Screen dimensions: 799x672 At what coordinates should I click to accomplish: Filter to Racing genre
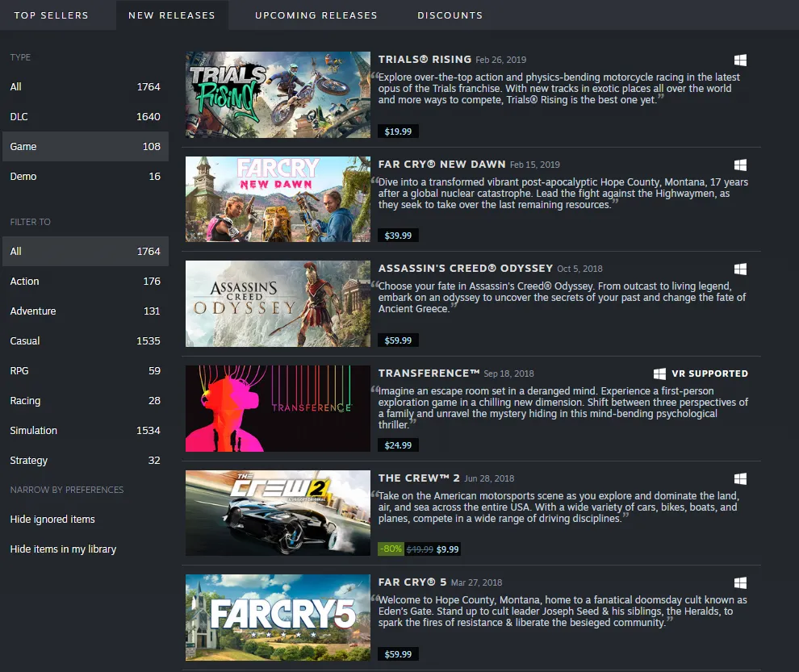85,400
